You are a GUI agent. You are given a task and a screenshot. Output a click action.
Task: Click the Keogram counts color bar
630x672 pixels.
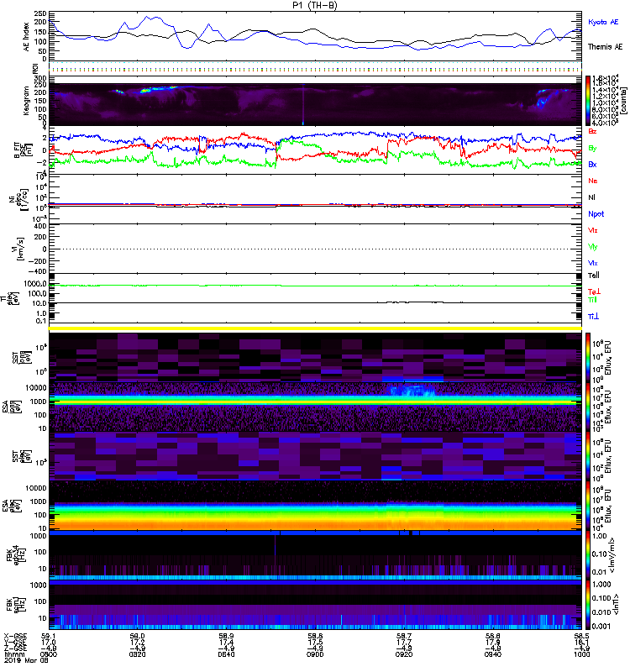pyautogui.click(x=587, y=101)
